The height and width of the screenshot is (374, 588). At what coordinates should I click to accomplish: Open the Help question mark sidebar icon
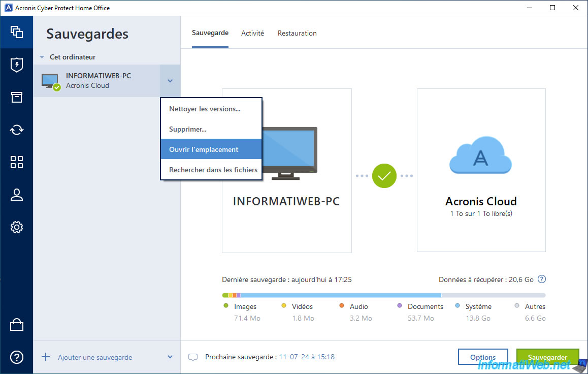[x=16, y=357]
